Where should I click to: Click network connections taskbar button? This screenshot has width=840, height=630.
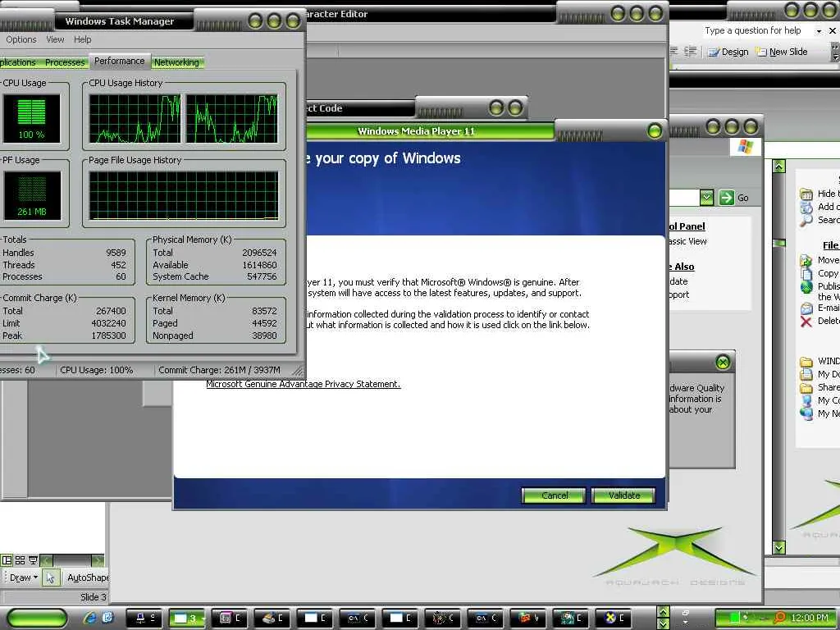click(x=145, y=618)
